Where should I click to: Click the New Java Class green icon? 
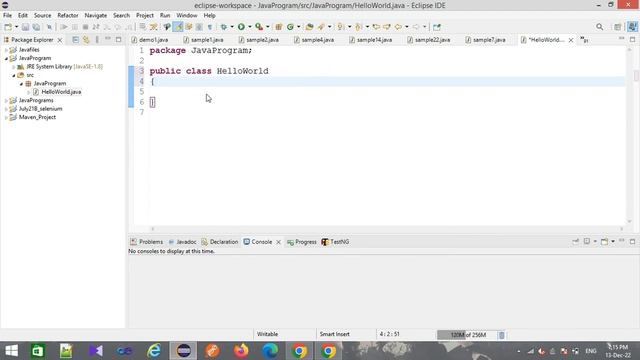(290, 27)
